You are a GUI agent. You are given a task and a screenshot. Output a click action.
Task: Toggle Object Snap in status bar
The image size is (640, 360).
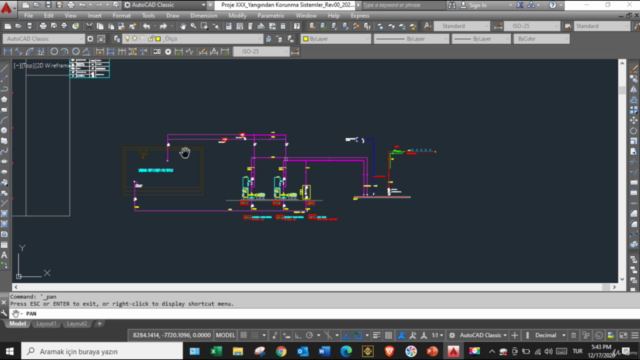tap(358, 336)
